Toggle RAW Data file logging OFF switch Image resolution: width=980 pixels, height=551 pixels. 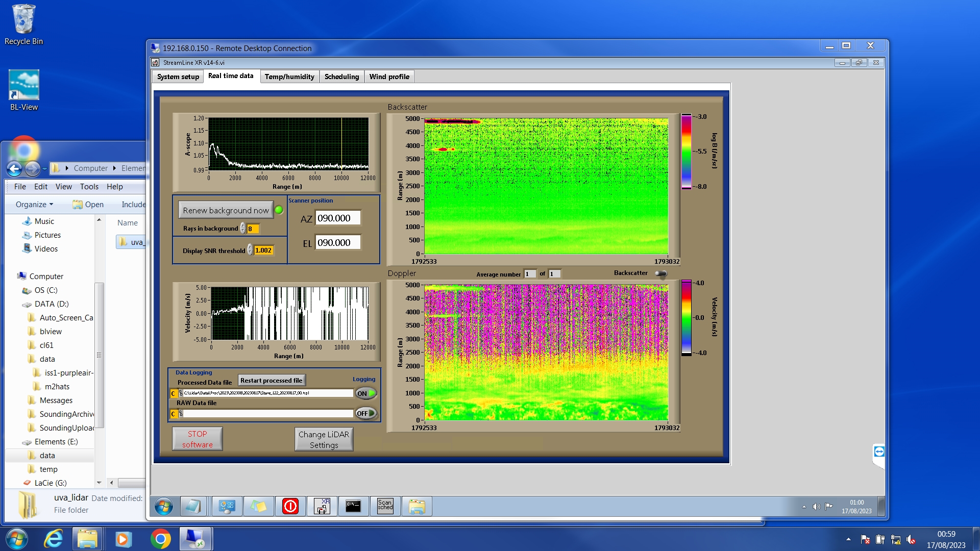366,413
